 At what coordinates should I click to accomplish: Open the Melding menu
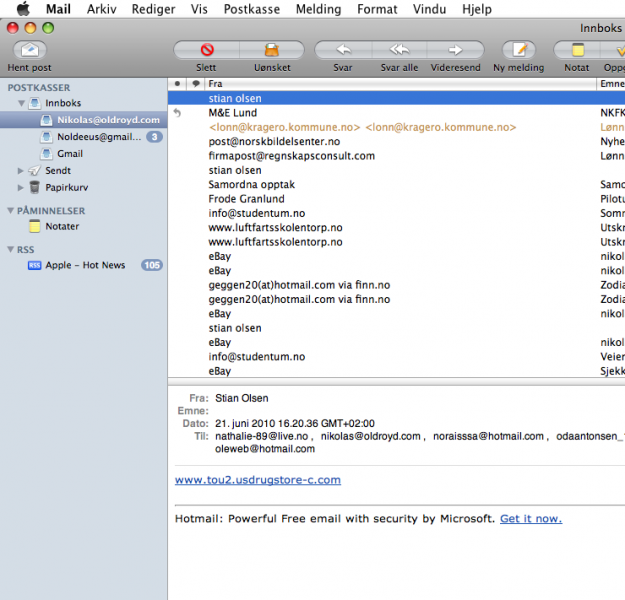click(317, 9)
